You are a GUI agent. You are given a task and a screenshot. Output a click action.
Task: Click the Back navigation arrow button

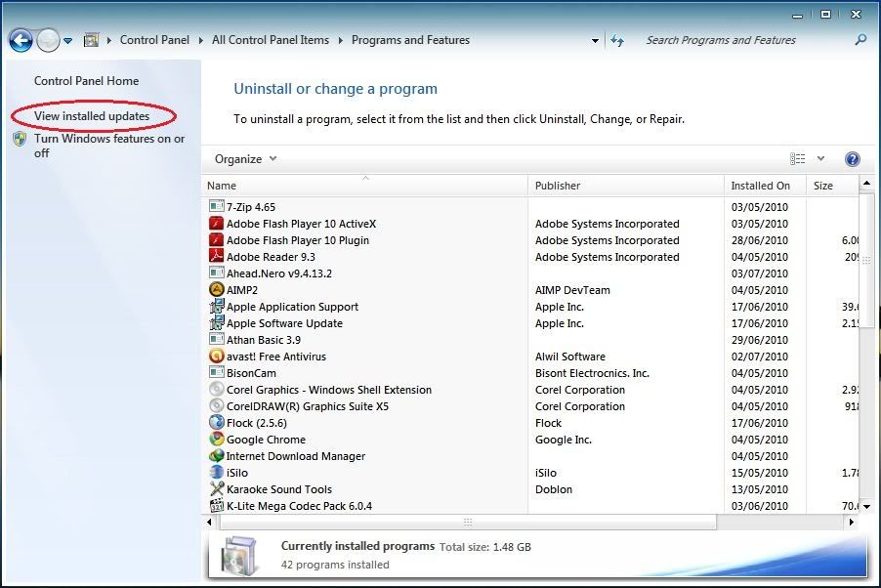(x=21, y=41)
